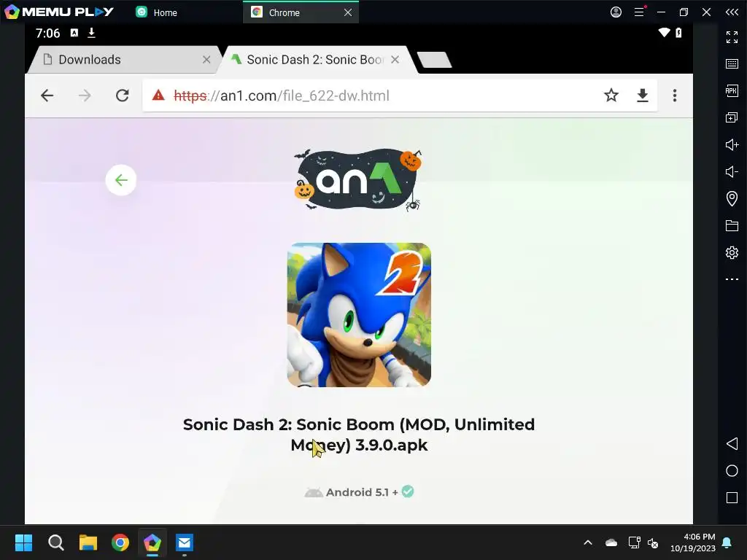This screenshot has height=560, width=747.
Task: Click the Android 5.1 + label
Action: 362,492
